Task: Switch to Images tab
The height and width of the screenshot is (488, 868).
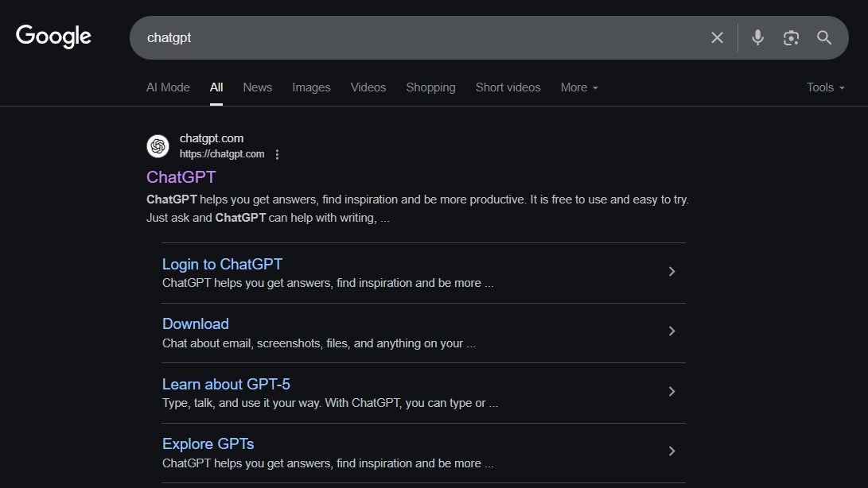Action: point(311,87)
